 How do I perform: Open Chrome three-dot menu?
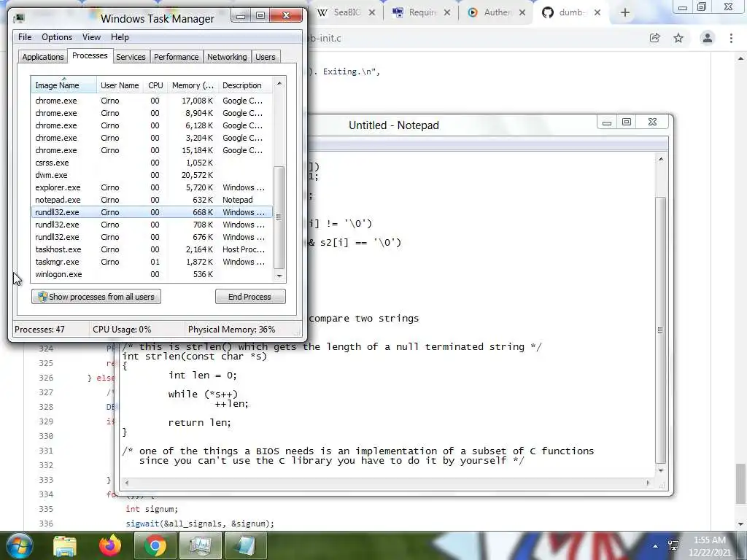(x=731, y=38)
